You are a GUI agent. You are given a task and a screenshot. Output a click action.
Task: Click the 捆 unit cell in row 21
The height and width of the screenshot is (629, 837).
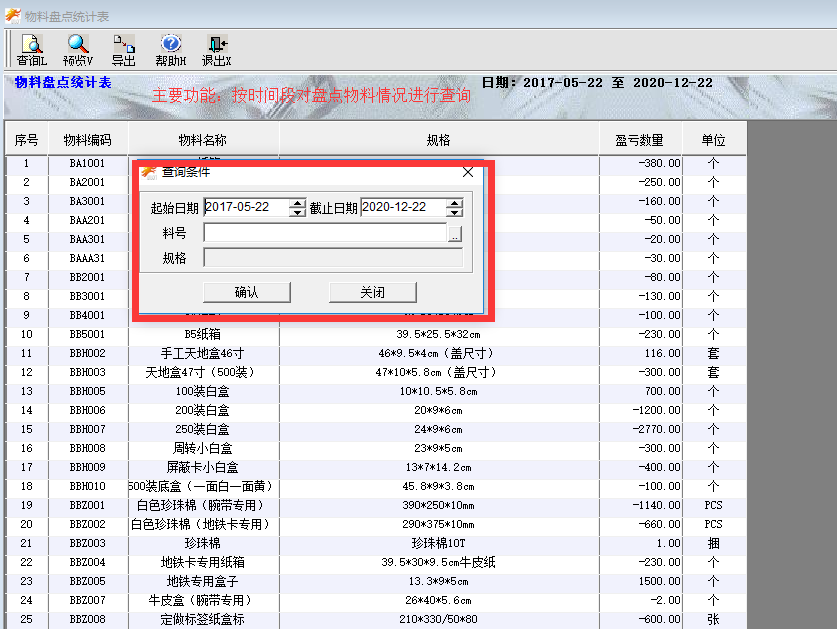[x=714, y=544]
